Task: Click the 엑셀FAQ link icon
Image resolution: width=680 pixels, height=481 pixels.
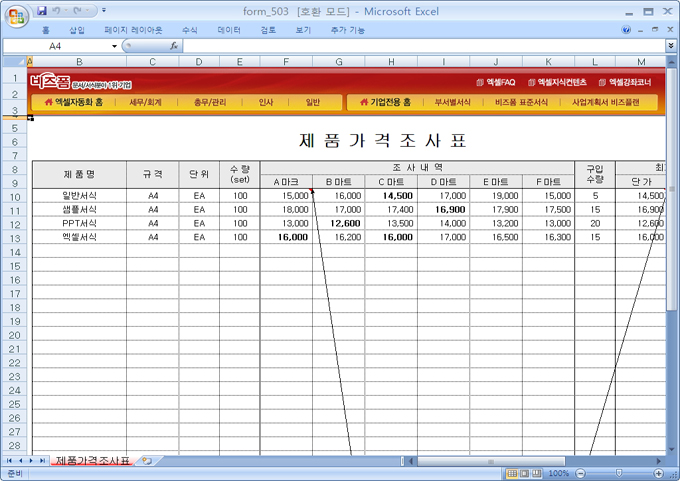Action: click(x=480, y=82)
